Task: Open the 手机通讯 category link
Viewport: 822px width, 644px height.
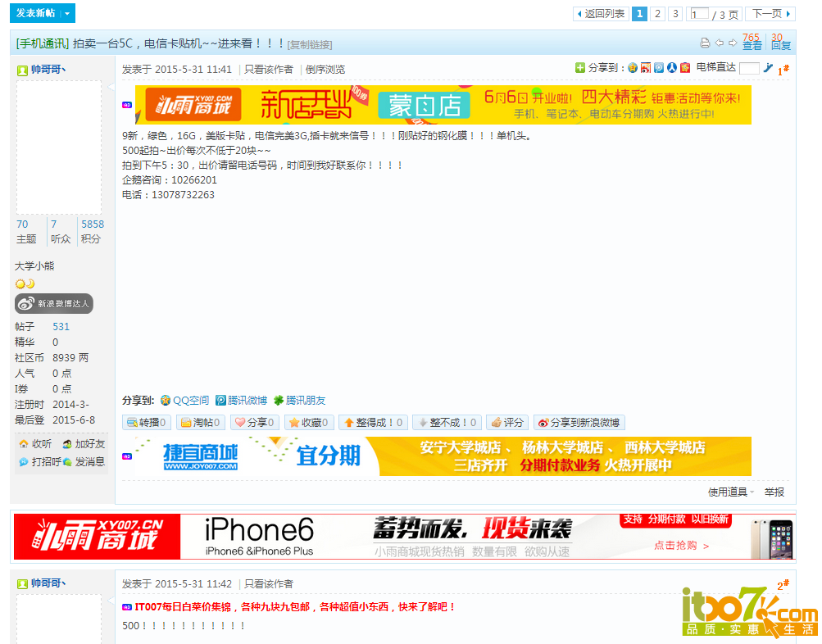Action: (43, 43)
